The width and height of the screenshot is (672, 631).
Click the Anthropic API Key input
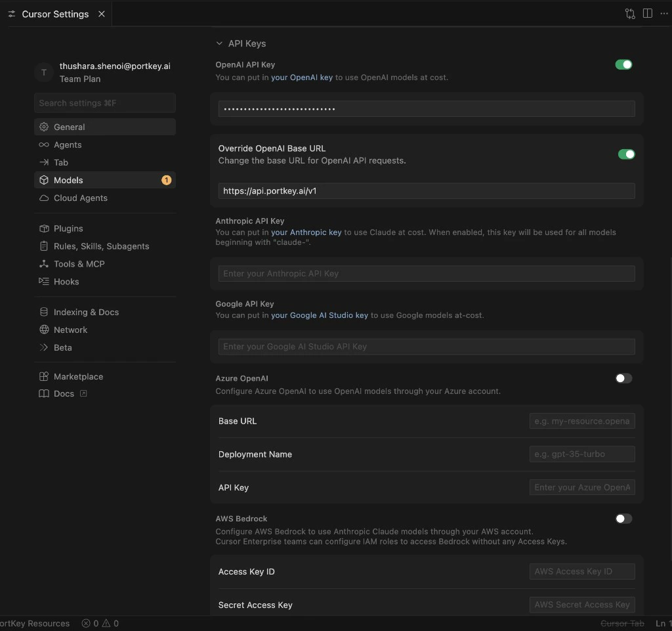pyautogui.click(x=427, y=274)
